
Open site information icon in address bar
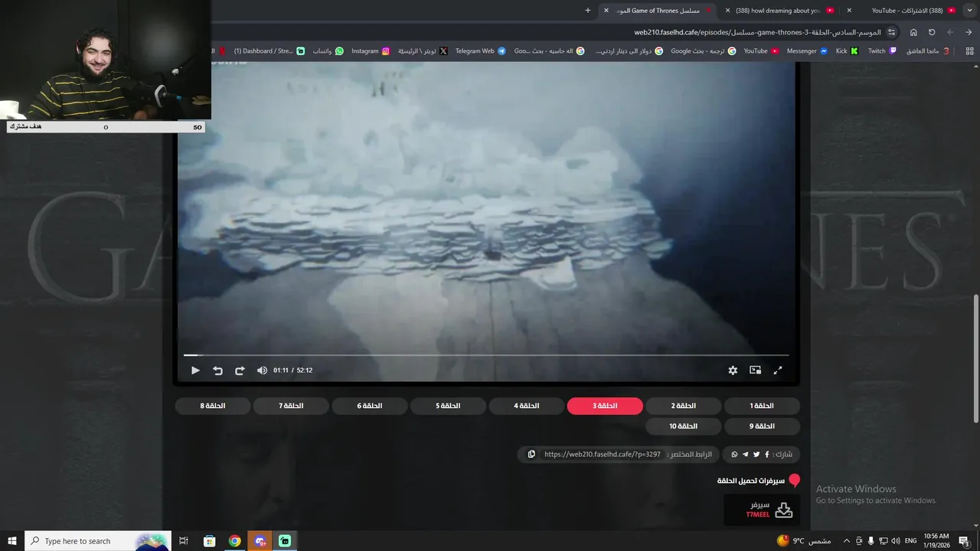(x=892, y=32)
